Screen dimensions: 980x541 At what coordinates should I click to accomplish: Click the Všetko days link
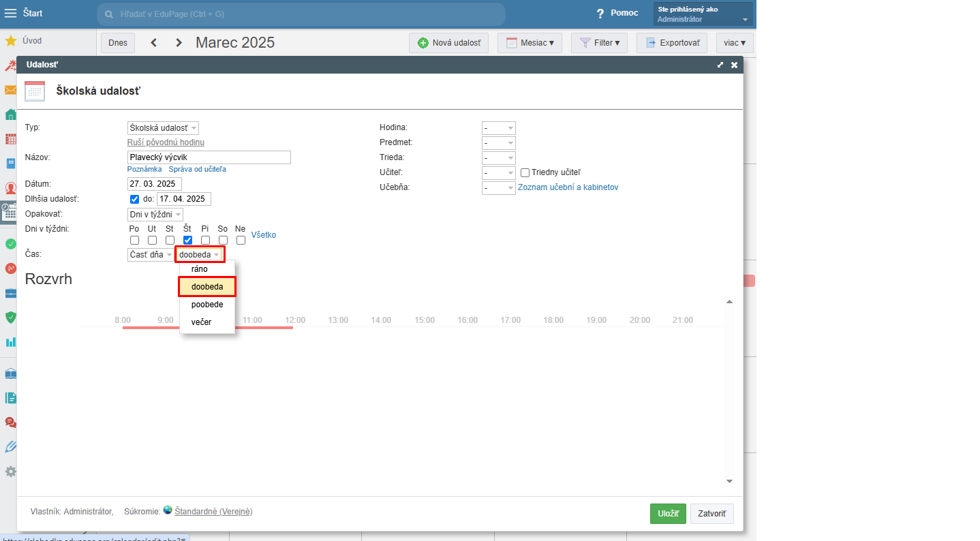click(x=264, y=235)
